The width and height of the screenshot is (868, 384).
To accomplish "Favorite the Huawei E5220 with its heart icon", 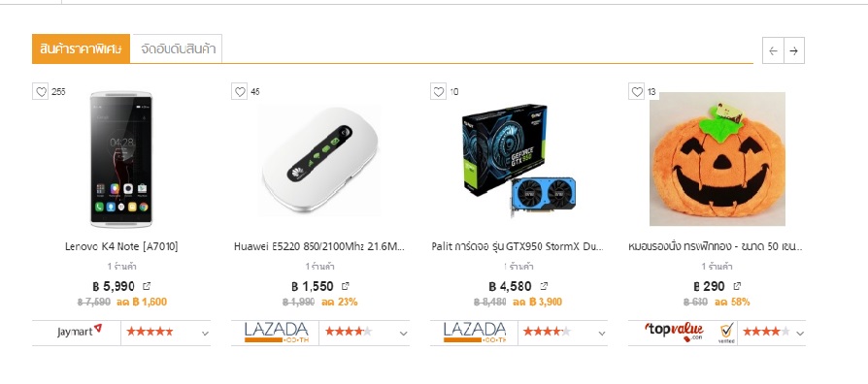I will 240,92.
